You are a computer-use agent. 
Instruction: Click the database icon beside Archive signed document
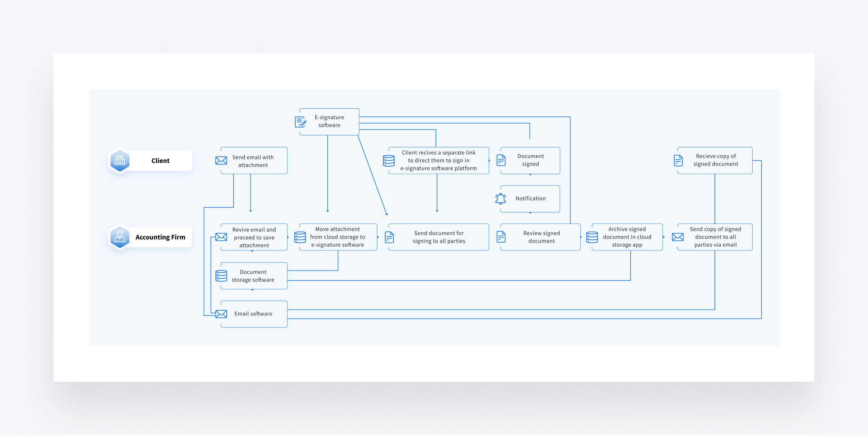coord(592,237)
